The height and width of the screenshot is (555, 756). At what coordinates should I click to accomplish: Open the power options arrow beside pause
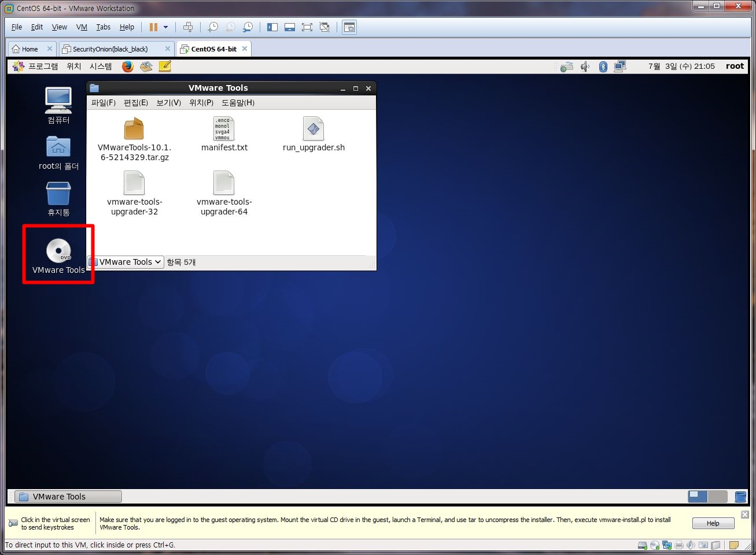point(165,27)
